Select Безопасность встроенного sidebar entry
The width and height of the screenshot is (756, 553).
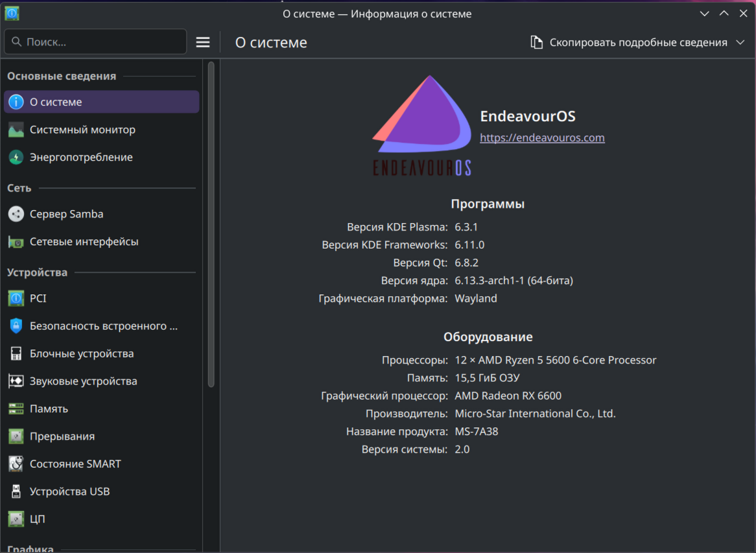[x=102, y=326]
